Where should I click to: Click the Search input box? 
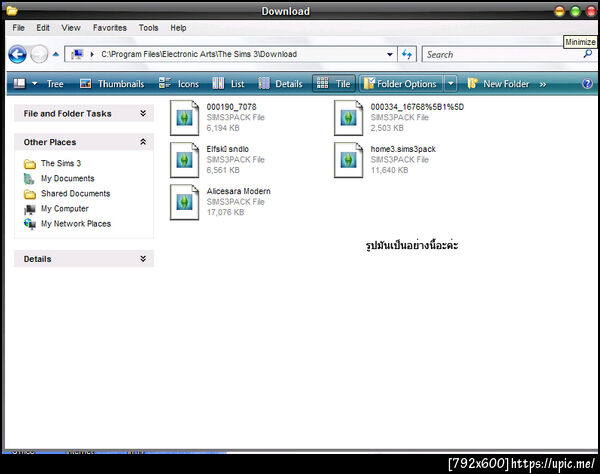coord(509,54)
